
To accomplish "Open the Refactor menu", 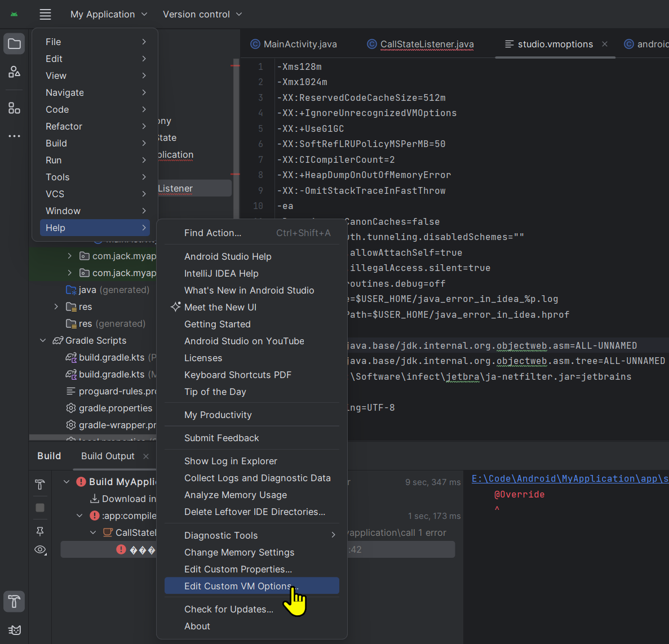I will 95,126.
